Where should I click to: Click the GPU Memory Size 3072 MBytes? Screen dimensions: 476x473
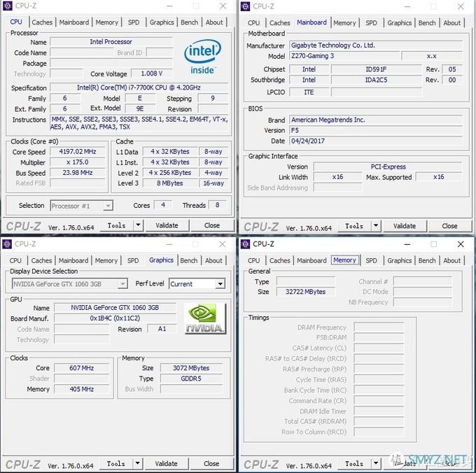pyautogui.click(x=191, y=368)
